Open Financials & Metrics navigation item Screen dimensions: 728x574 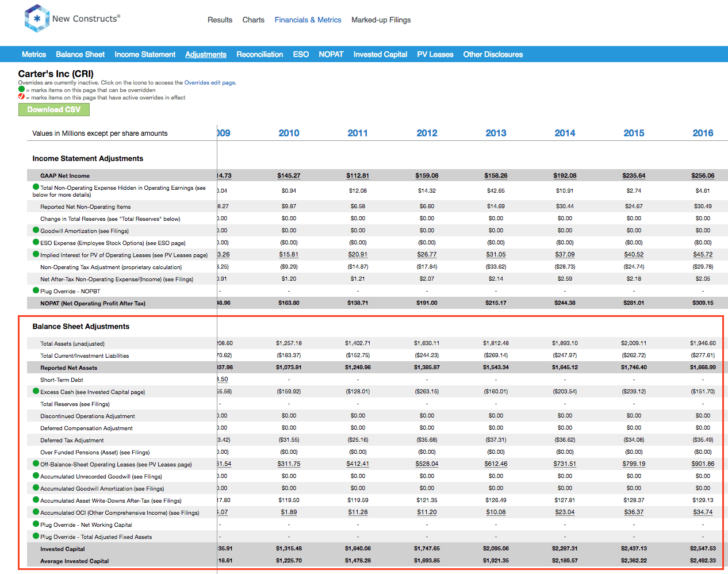308,20
